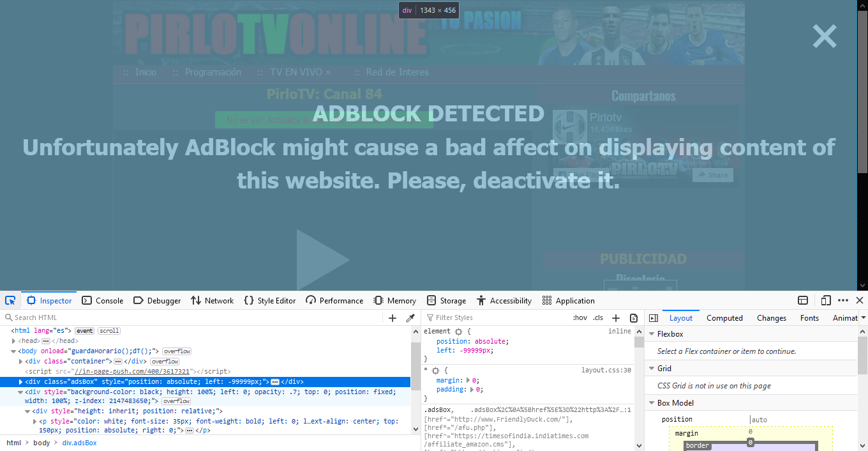Image resolution: width=868 pixels, height=451 pixels.
Task: Click the overflow badge on body tag
Action: tap(177, 351)
